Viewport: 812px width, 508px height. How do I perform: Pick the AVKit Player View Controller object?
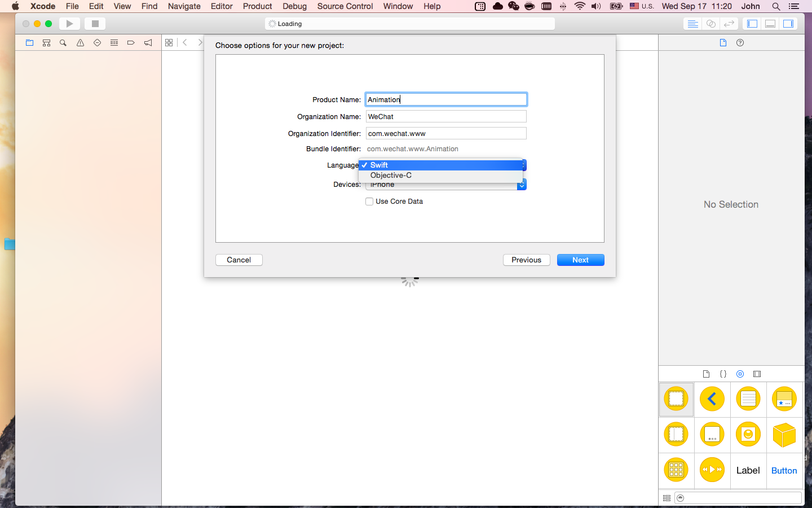(712, 470)
